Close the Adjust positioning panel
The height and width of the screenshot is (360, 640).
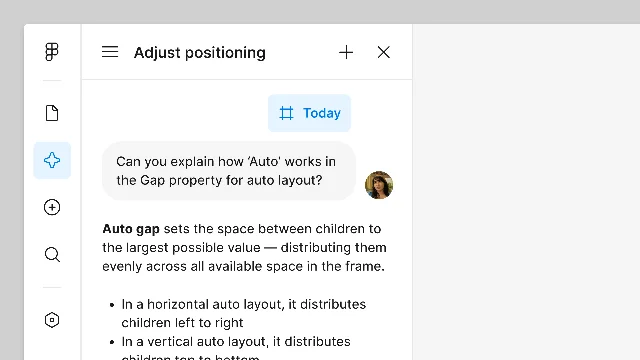384,52
